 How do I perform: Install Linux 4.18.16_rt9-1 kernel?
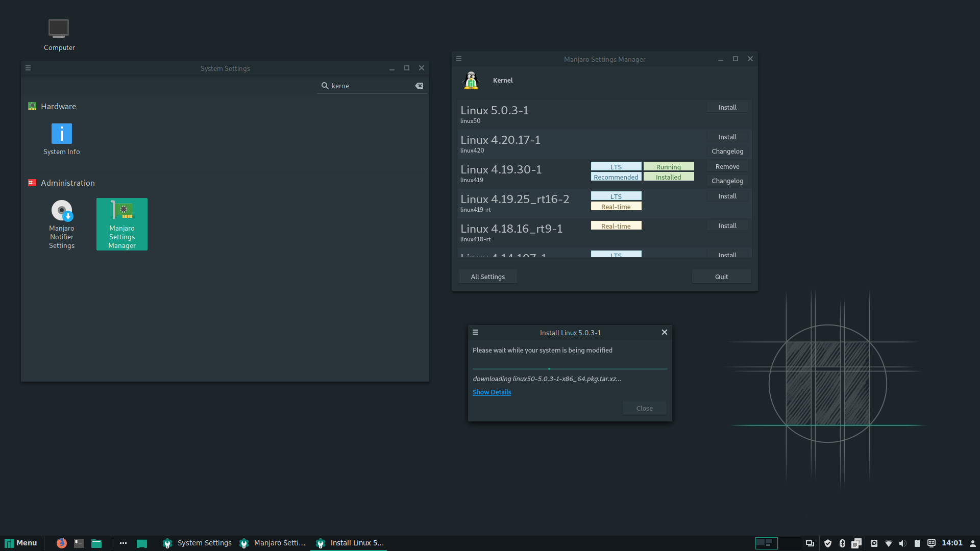(727, 226)
